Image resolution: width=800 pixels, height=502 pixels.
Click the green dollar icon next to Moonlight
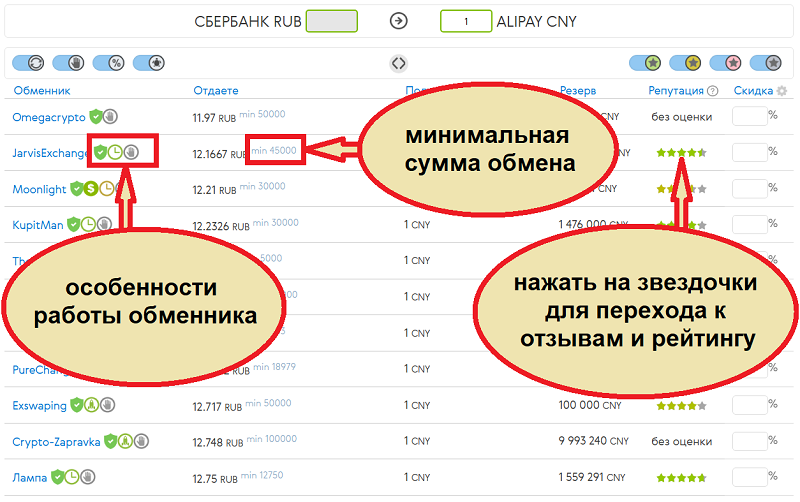91,189
